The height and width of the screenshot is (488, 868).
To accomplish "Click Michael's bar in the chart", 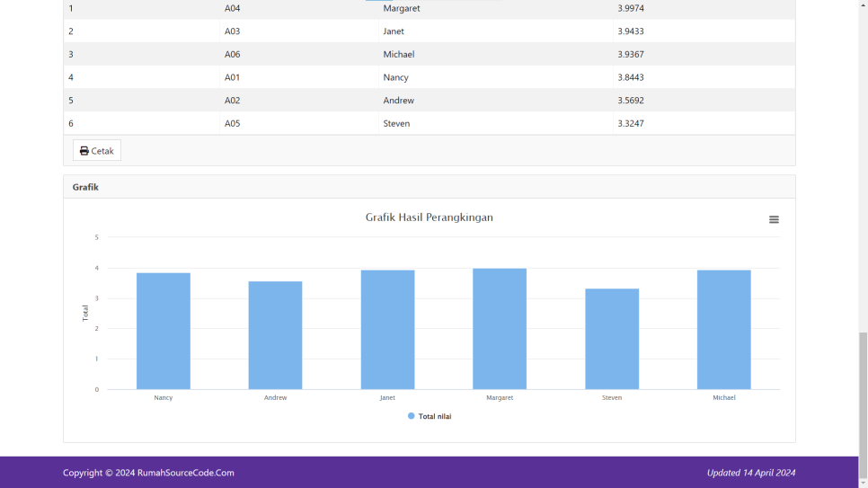I will pyautogui.click(x=723, y=329).
